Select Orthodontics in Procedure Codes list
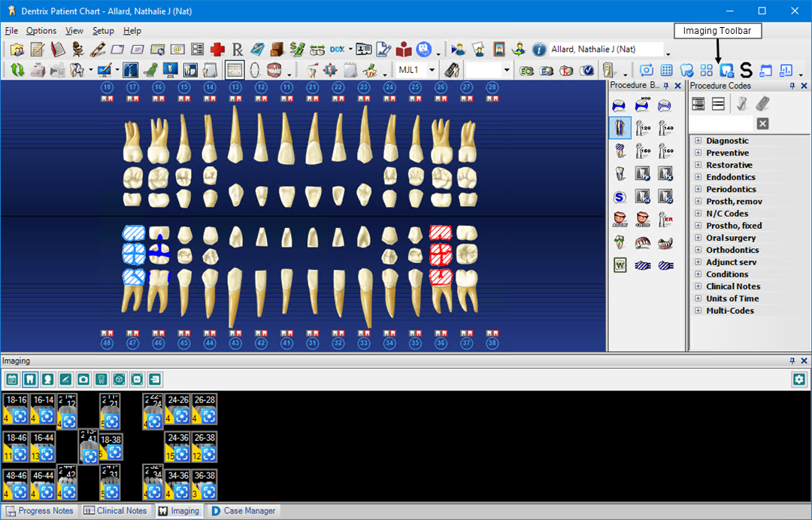 [x=732, y=250]
